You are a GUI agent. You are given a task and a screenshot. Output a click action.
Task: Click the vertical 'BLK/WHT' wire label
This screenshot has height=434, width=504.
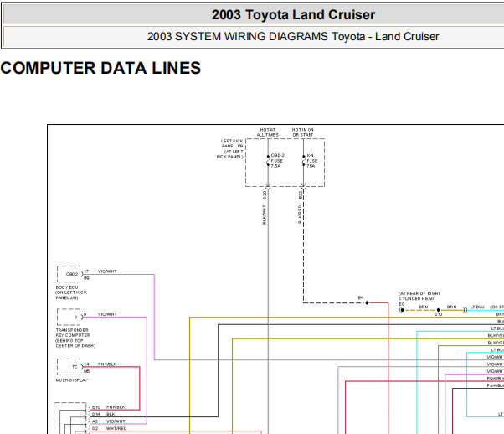(x=265, y=214)
